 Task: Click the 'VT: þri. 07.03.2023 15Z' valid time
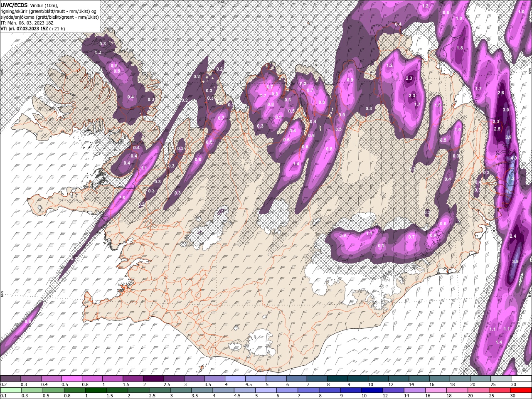coord(25,29)
